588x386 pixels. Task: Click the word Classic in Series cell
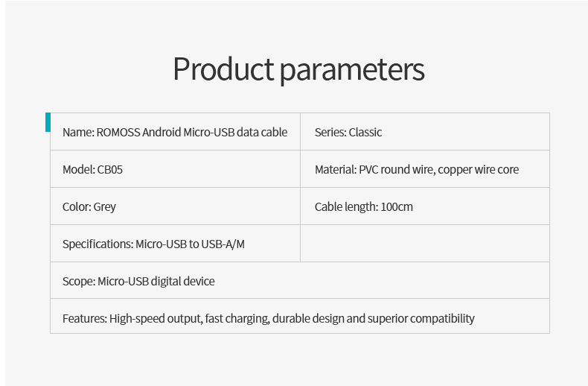coord(365,132)
